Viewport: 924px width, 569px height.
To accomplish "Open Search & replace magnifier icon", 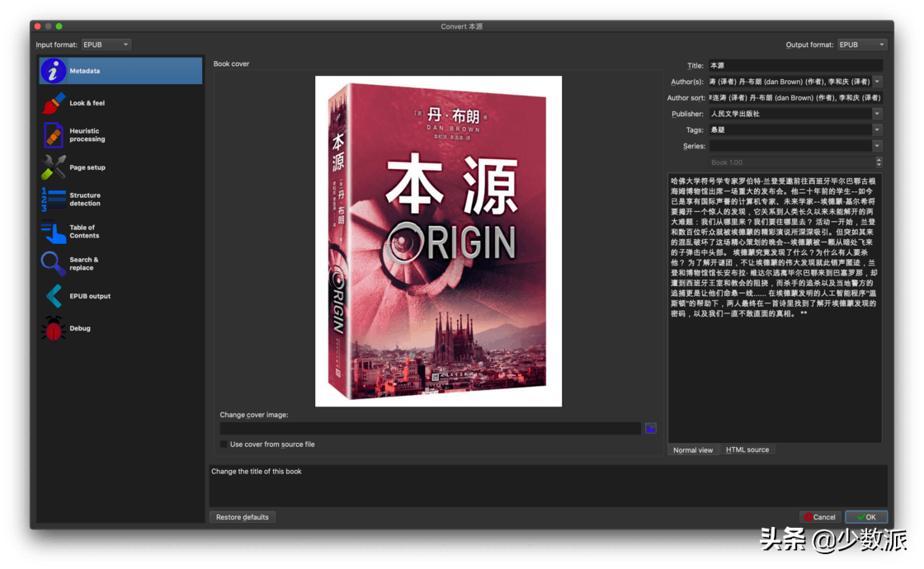I will (x=53, y=263).
